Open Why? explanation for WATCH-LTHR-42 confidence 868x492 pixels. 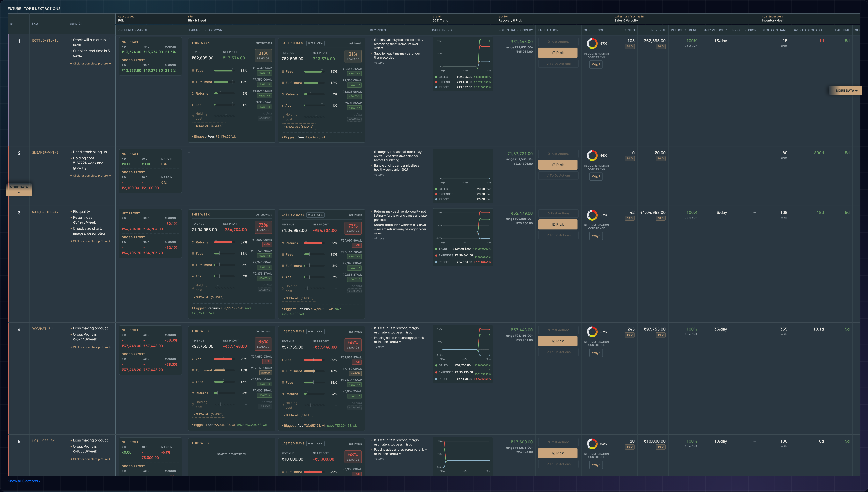pyautogui.click(x=596, y=236)
